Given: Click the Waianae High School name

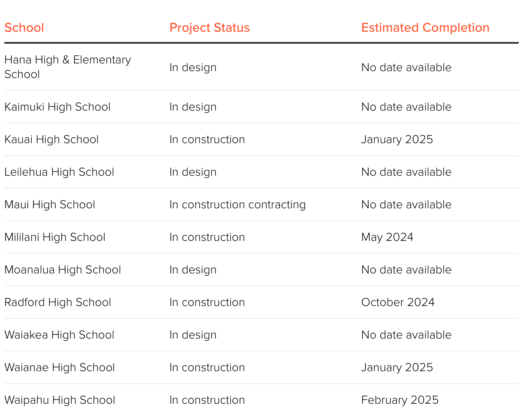Looking at the screenshot, I should tap(60, 367).
